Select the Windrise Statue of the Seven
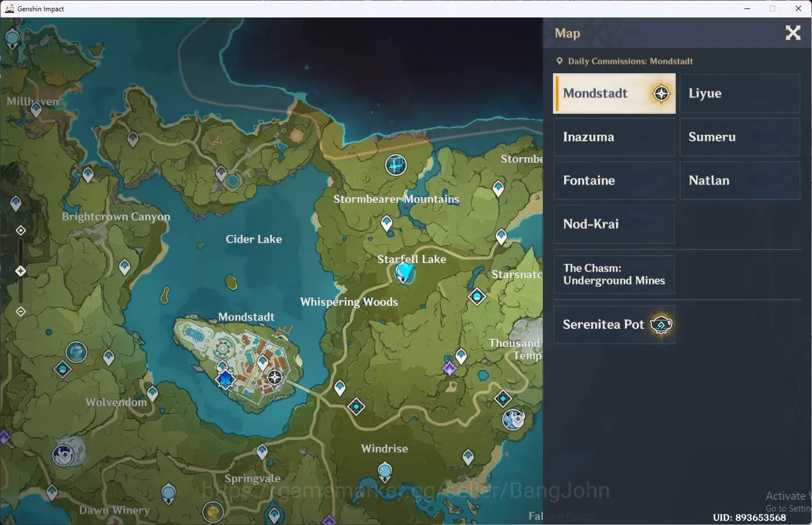This screenshot has height=525, width=812. tap(385, 471)
